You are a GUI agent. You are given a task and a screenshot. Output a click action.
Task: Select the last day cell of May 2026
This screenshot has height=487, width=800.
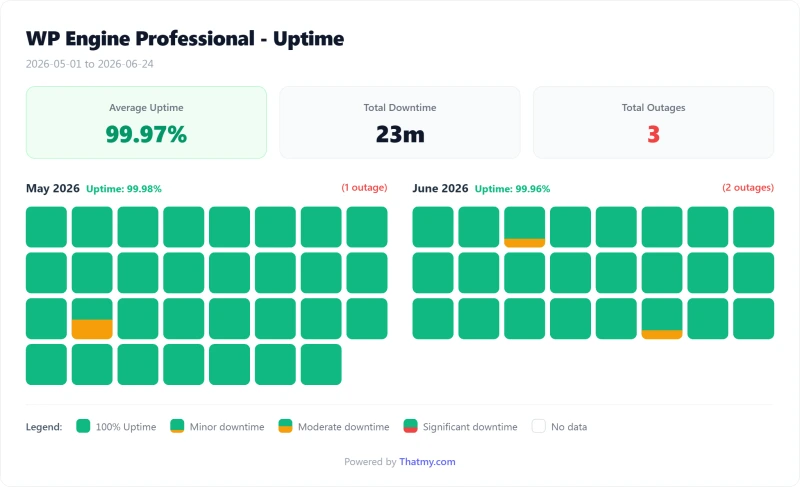321,365
